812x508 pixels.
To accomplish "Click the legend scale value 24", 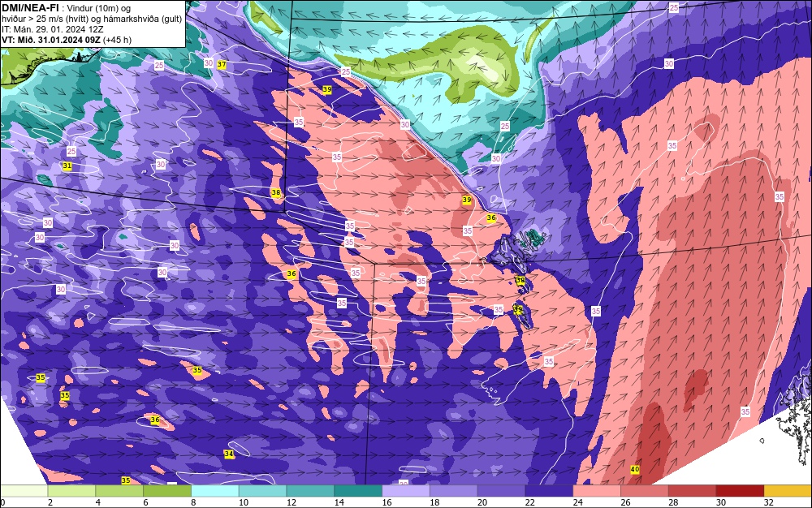I will (577, 502).
